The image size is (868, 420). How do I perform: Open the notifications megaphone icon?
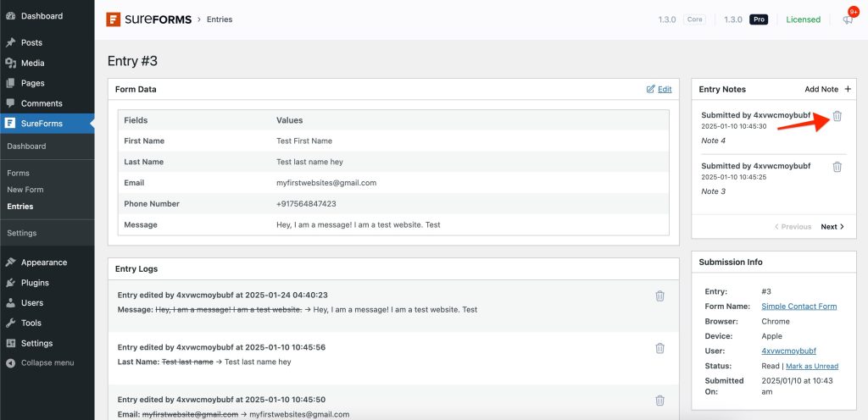[x=848, y=19]
